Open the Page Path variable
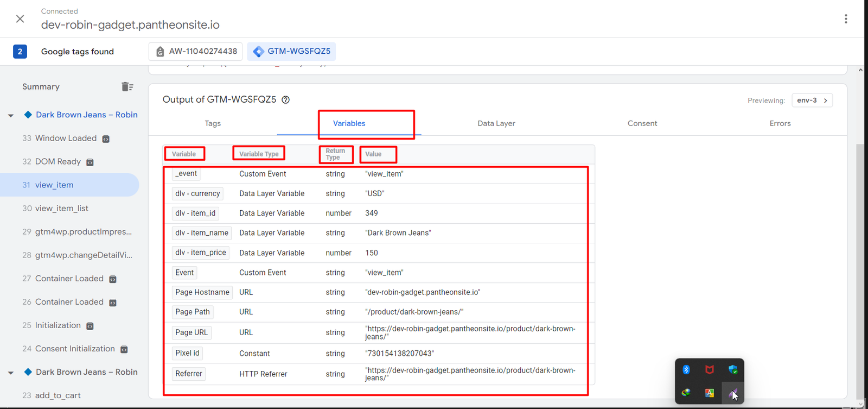The width and height of the screenshot is (868, 409). [193, 312]
